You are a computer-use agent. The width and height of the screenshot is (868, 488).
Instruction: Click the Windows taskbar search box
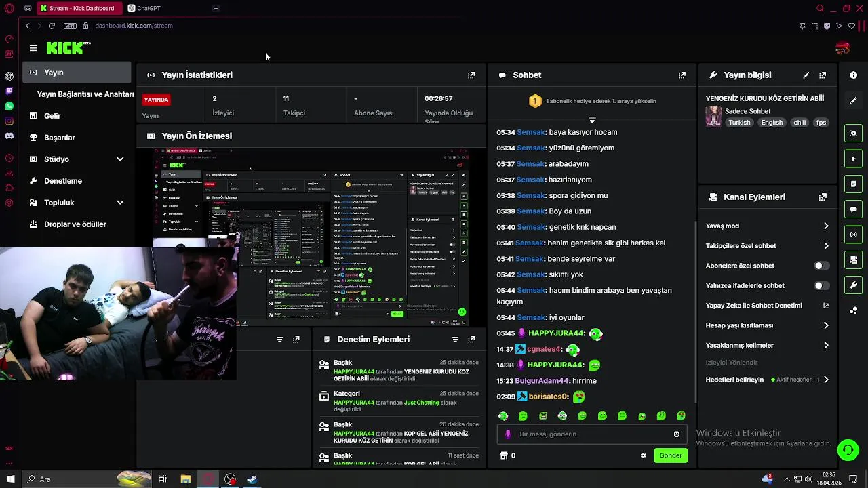pos(86,479)
